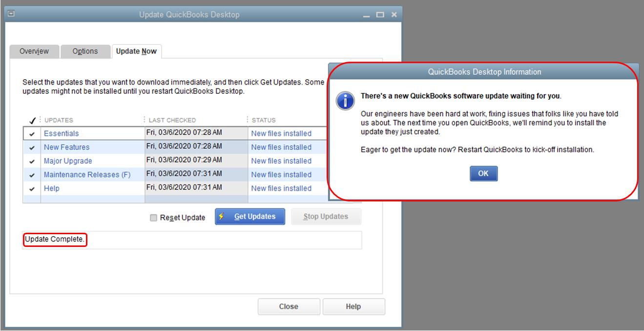Open Help for the update window
Screen dimensions: 644x331
(353, 307)
